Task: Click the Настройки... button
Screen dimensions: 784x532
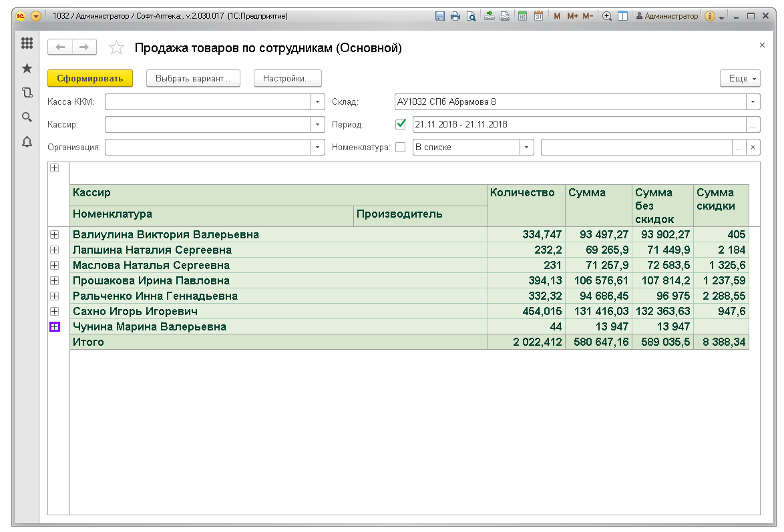Action: point(287,79)
